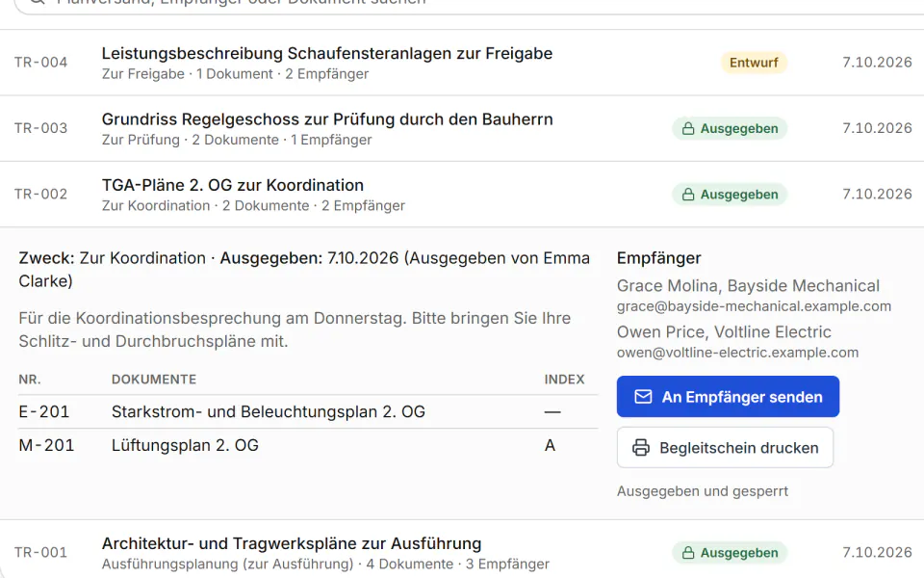Click the Ausgegeben badge on TR-003

(730, 128)
